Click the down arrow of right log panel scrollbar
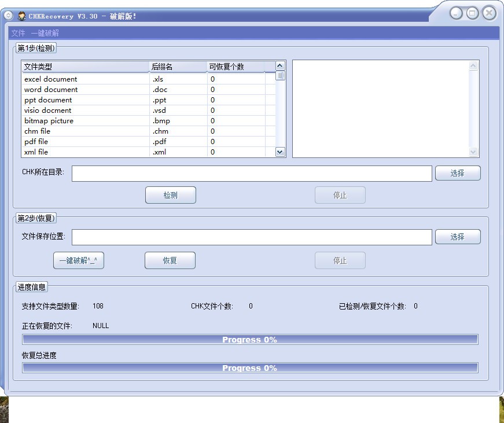Image resolution: width=504 pixels, height=423 pixels. pyautogui.click(x=473, y=152)
